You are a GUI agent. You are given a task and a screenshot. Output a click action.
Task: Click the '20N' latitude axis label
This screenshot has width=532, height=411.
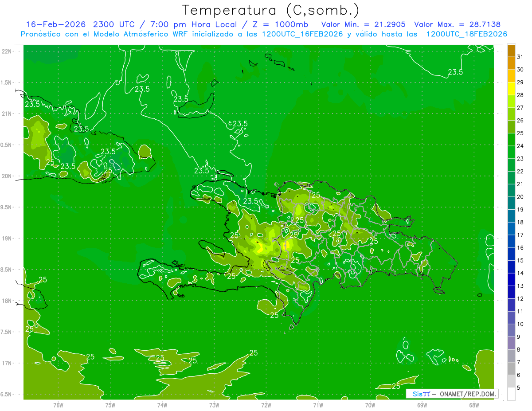(x=6, y=176)
